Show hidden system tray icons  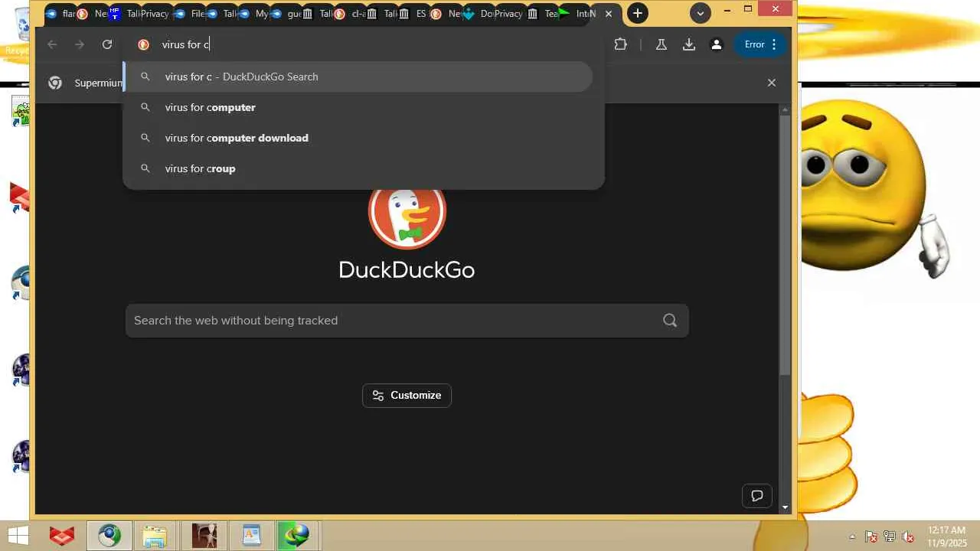point(852,536)
